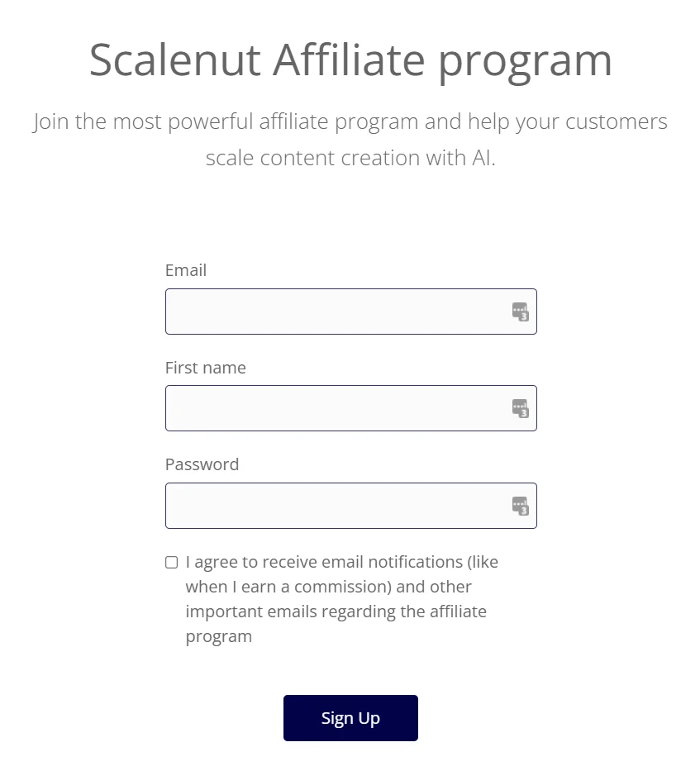
Task: Click the autofill icon in Password field
Action: pos(520,506)
